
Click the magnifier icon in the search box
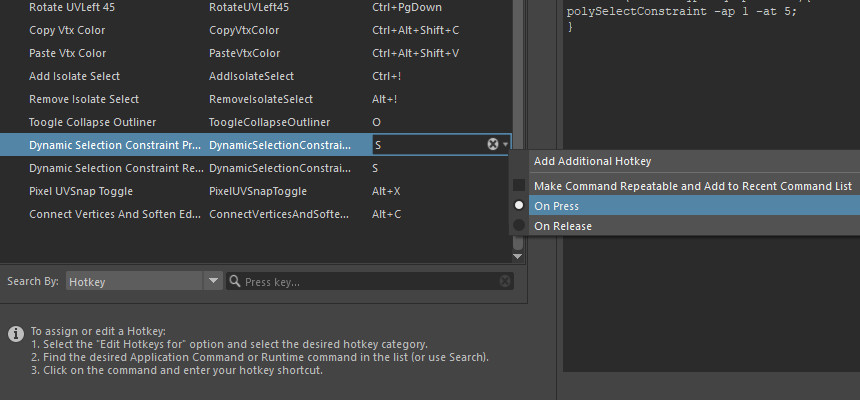coord(235,282)
